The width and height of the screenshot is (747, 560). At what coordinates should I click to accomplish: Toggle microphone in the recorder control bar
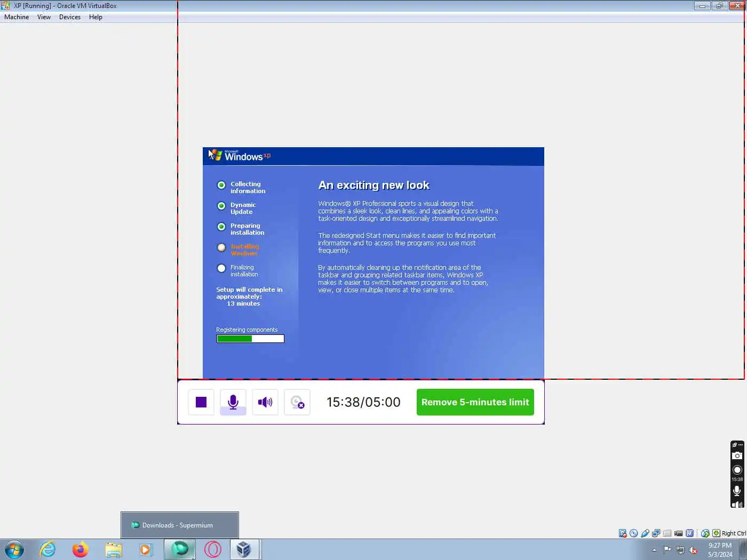point(233,402)
